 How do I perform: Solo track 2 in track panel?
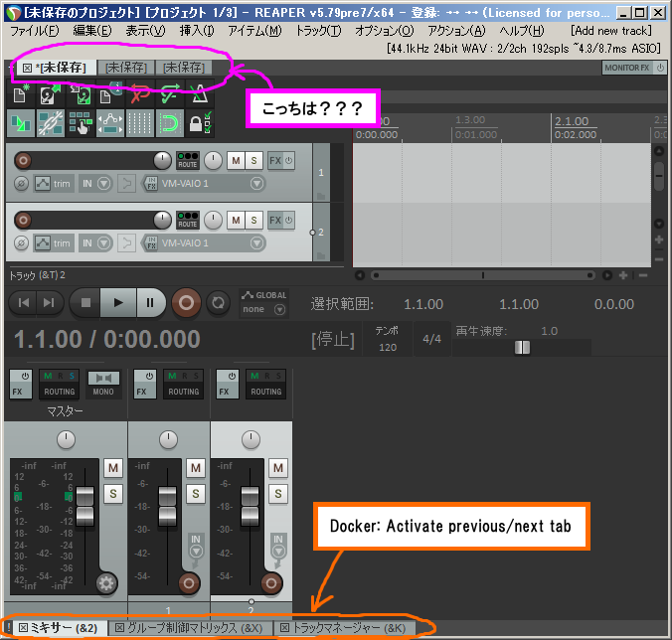(253, 221)
